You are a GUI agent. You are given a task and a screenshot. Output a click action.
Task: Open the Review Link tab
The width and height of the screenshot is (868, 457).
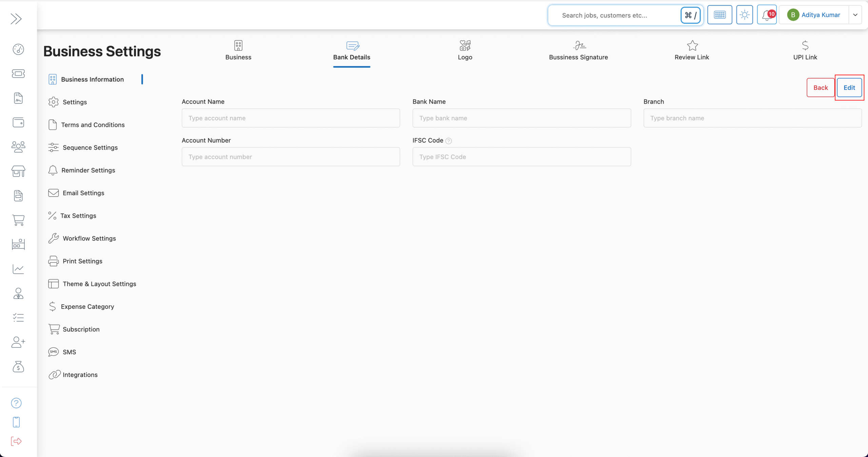692,50
